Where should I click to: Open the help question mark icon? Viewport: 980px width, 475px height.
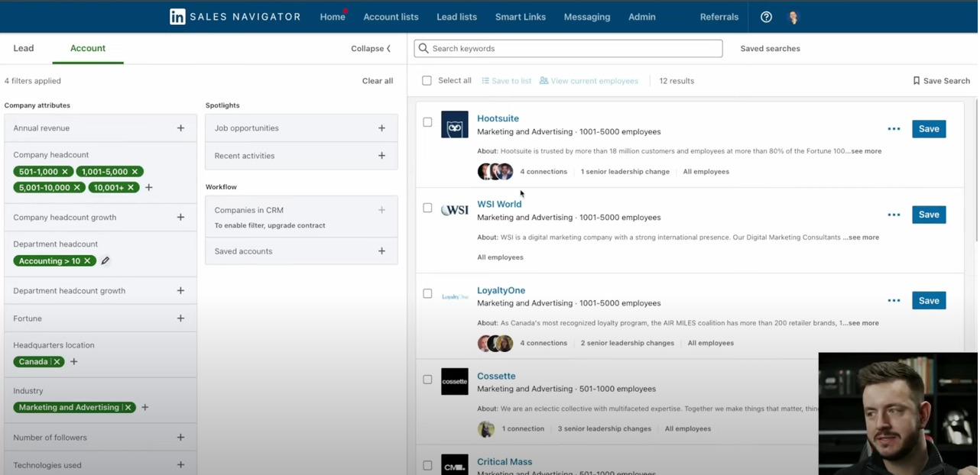pyautogui.click(x=766, y=17)
